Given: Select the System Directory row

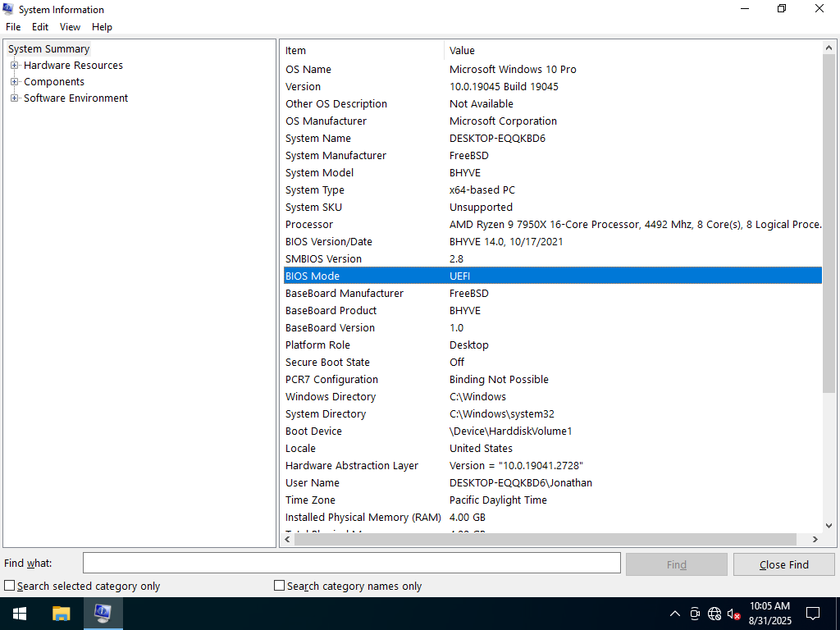Looking at the screenshot, I should coord(552,414).
